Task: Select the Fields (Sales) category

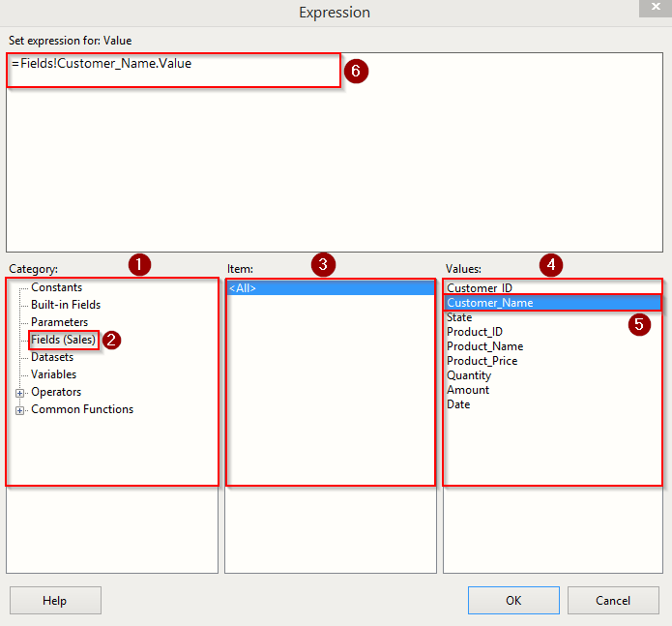Action: [63, 340]
